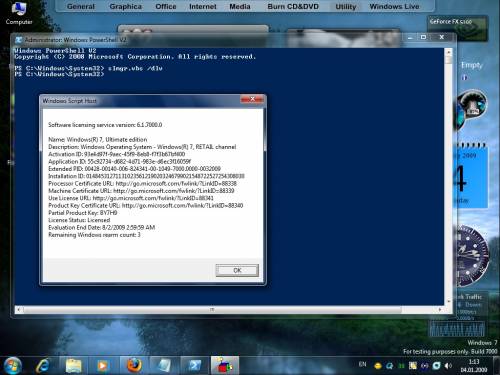500x375 pixels.
Task: Open Windows Explorer folder icon in taskbar
Action: (74, 366)
